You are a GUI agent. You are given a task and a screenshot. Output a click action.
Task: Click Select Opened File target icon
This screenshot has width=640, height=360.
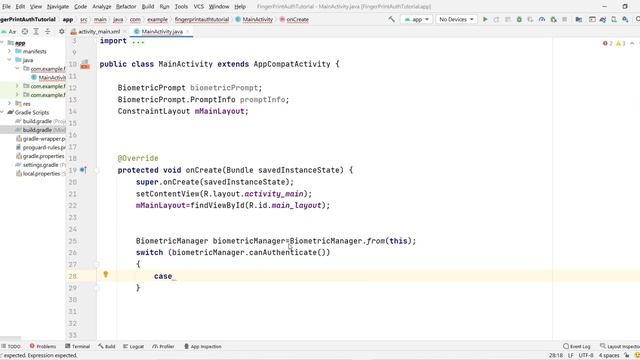[x=25, y=31]
